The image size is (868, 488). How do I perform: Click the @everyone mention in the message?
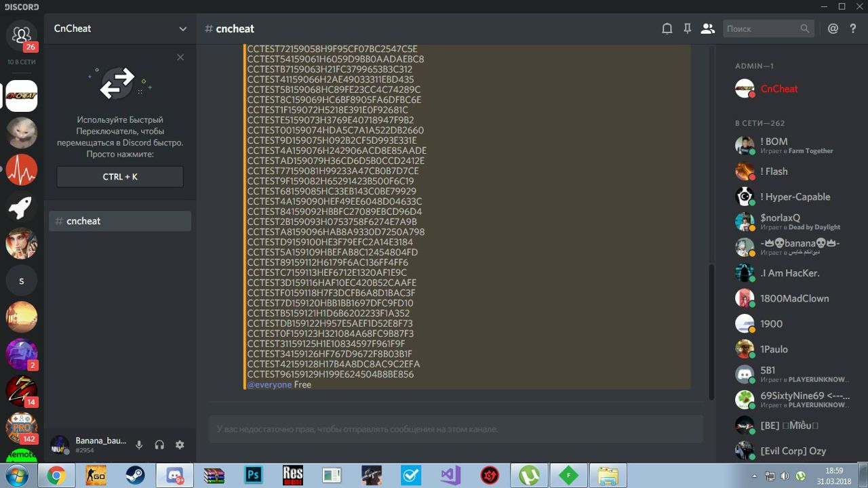269,384
